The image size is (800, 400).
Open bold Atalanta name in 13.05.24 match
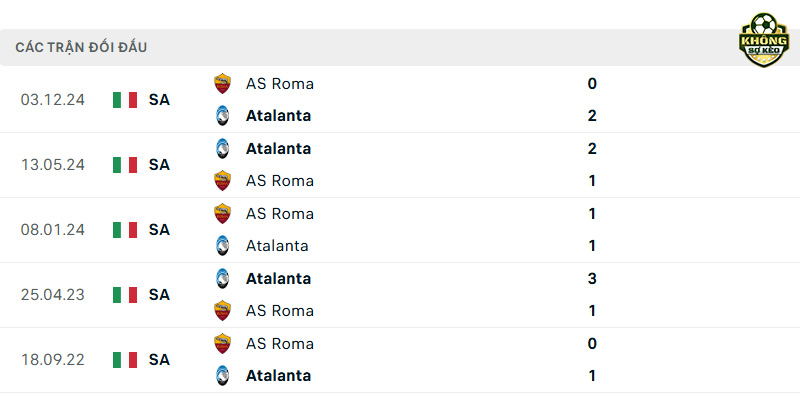[278, 148]
